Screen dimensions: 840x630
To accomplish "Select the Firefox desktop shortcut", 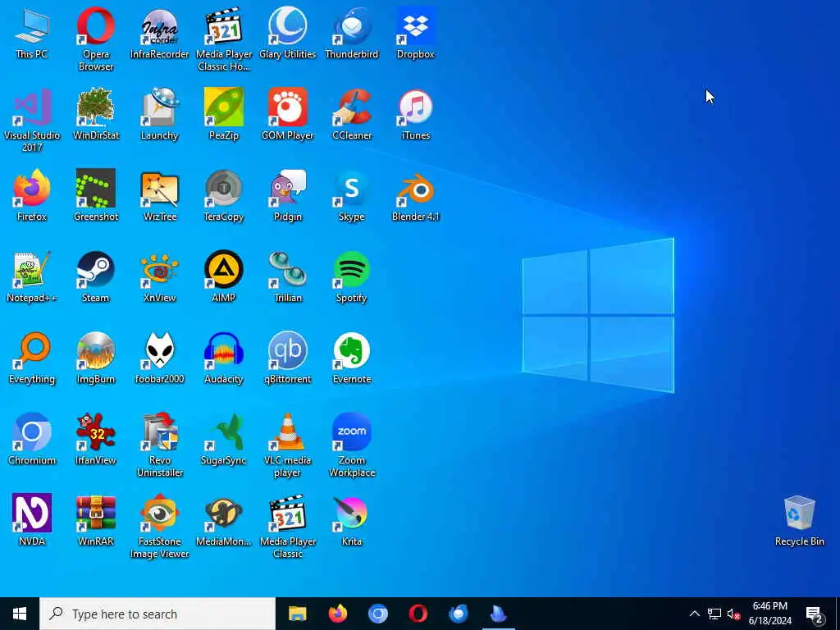I will click(x=32, y=195).
